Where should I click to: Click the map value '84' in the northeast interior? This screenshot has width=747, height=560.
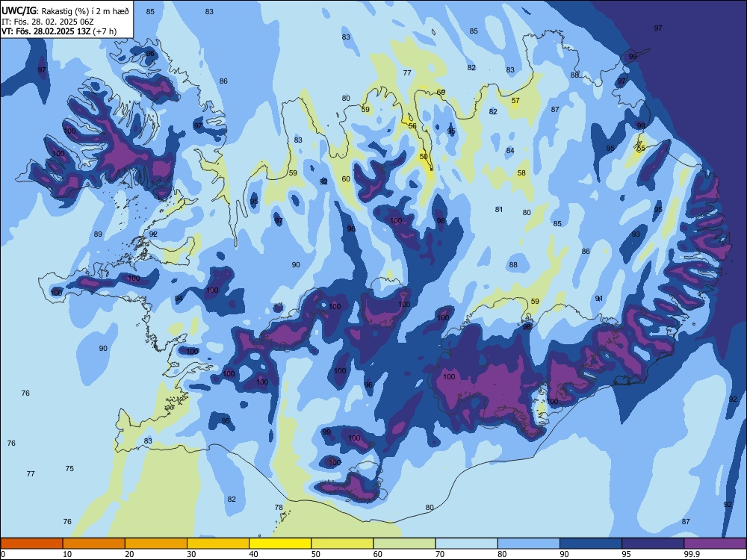point(510,151)
